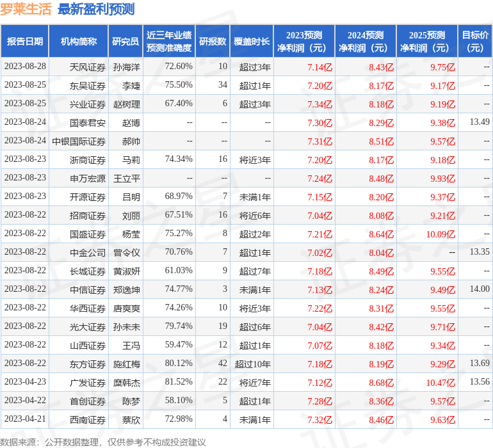Click researcher name 郝帅
Screen dimensions: 493x448
[131, 141]
